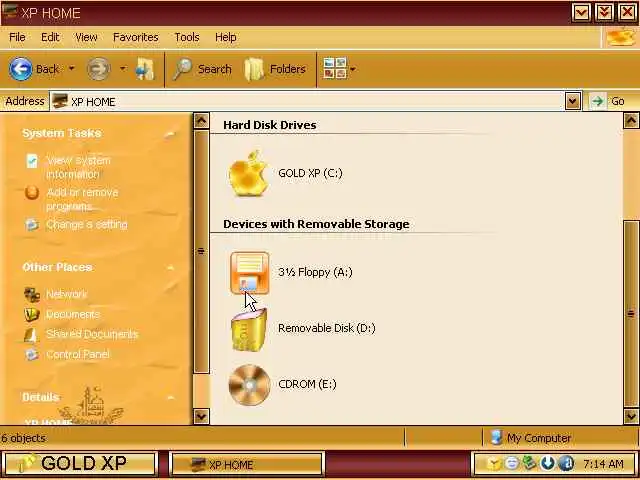
Task: Click the Search magnifier icon
Action: 182,69
